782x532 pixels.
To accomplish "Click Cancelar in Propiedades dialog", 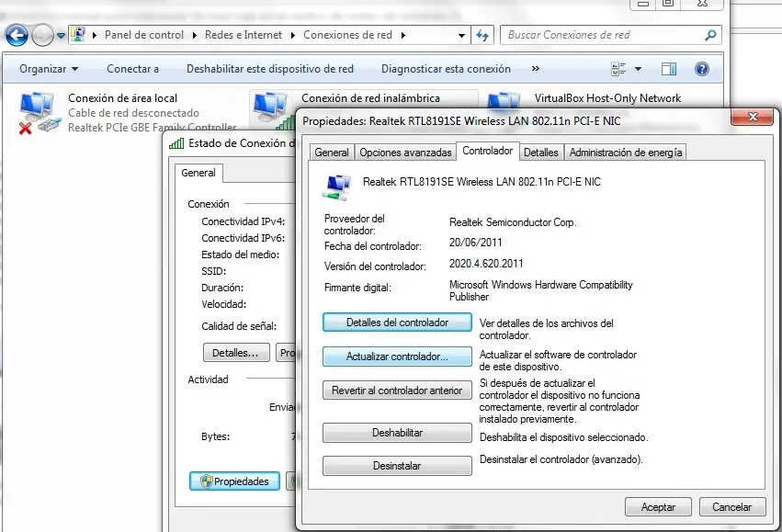I will (x=731, y=507).
